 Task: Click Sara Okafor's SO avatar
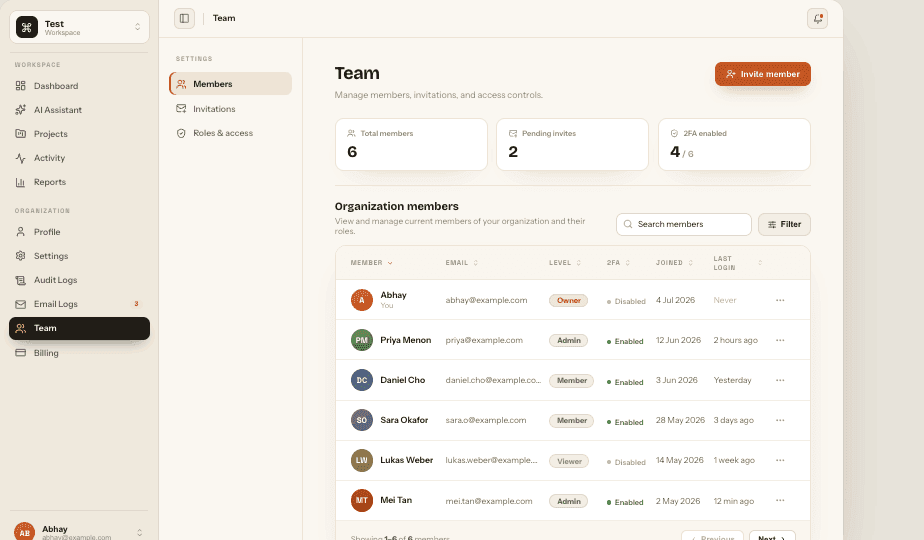[362, 420]
